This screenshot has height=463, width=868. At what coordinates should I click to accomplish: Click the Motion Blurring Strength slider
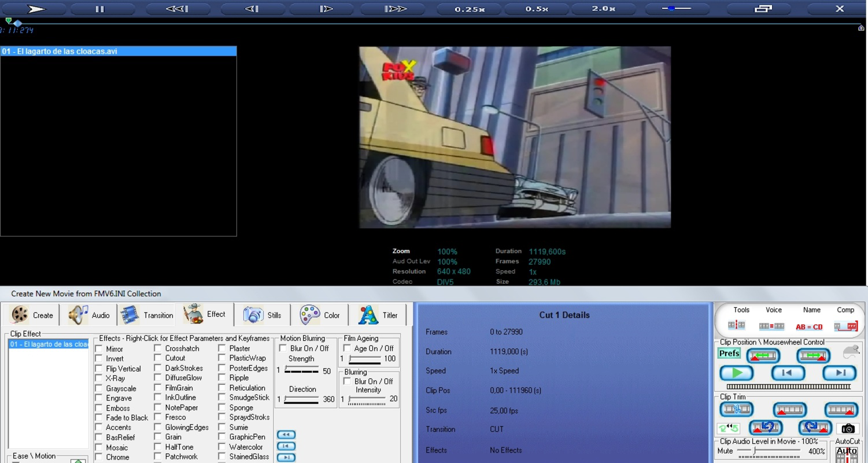coord(301,370)
